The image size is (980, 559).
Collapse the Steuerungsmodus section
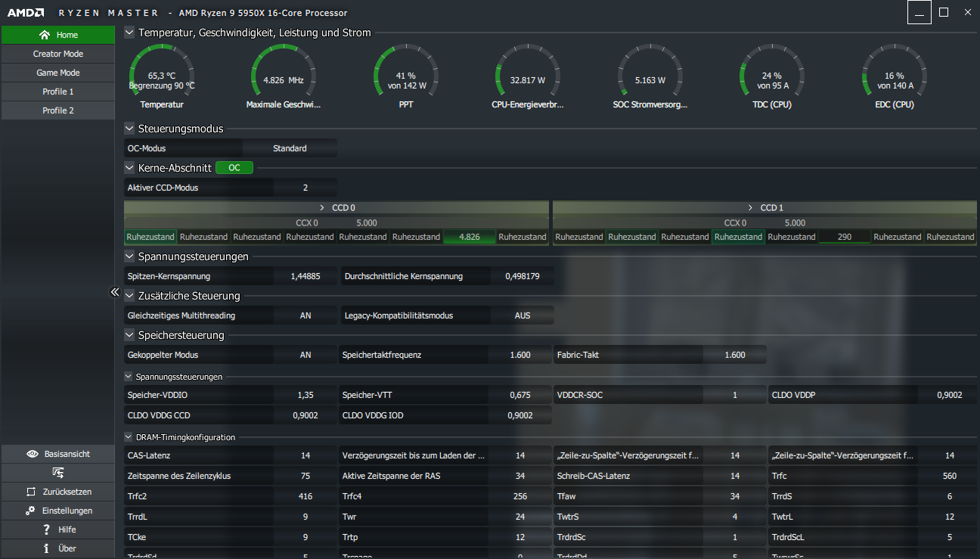pos(129,129)
